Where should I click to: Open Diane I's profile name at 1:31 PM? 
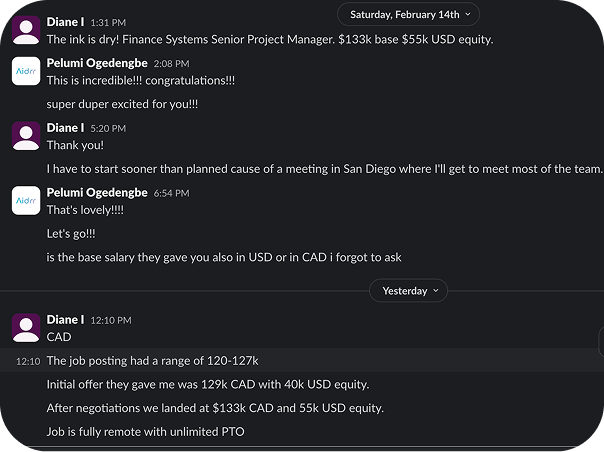[65, 22]
